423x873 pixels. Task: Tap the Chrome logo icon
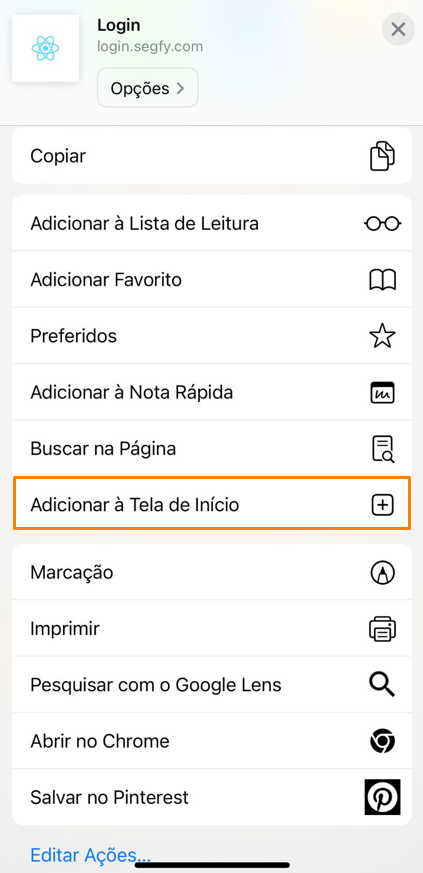[382, 741]
